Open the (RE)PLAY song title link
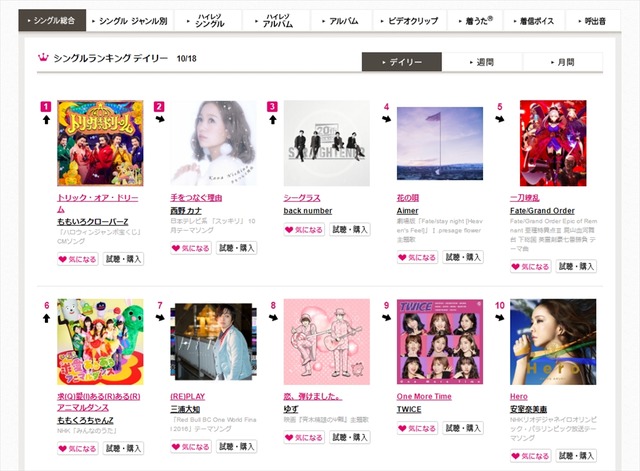The height and width of the screenshot is (471, 640). coord(188,396)
